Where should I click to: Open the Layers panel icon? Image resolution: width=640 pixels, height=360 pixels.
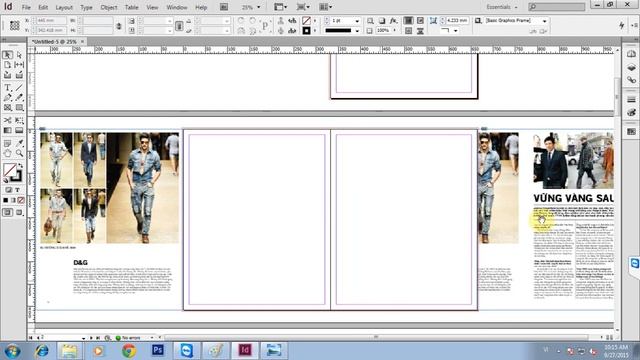click(631, 67)
